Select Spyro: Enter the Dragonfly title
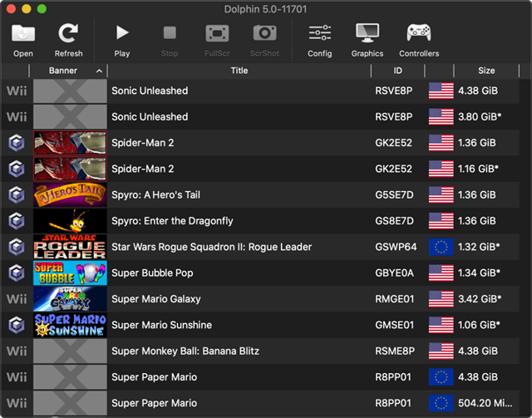 (x=172, y=221)
